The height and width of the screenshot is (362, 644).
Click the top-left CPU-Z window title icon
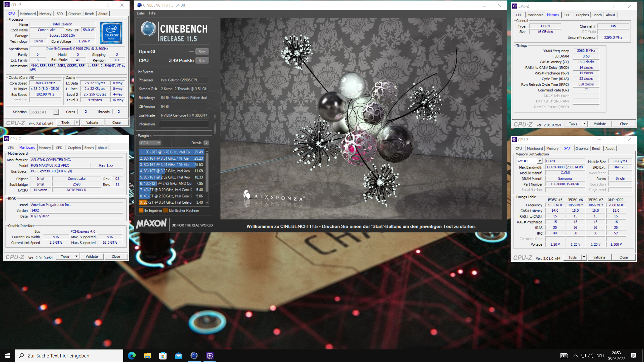(x=7, y=5)
